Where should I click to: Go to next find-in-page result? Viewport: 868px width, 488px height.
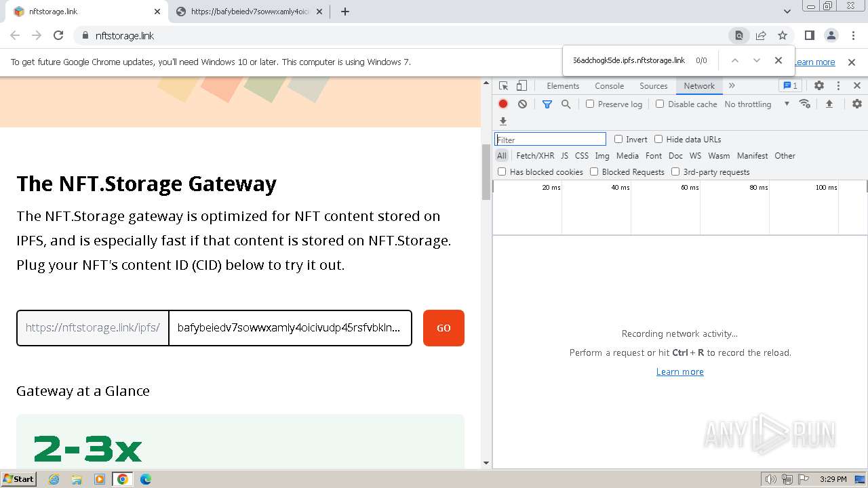757,60
